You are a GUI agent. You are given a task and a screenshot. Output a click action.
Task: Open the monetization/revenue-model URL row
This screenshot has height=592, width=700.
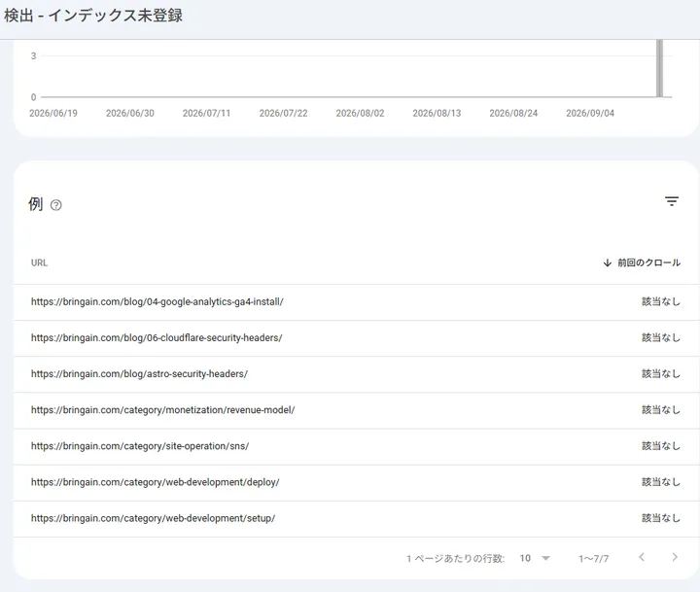[356, 410]
